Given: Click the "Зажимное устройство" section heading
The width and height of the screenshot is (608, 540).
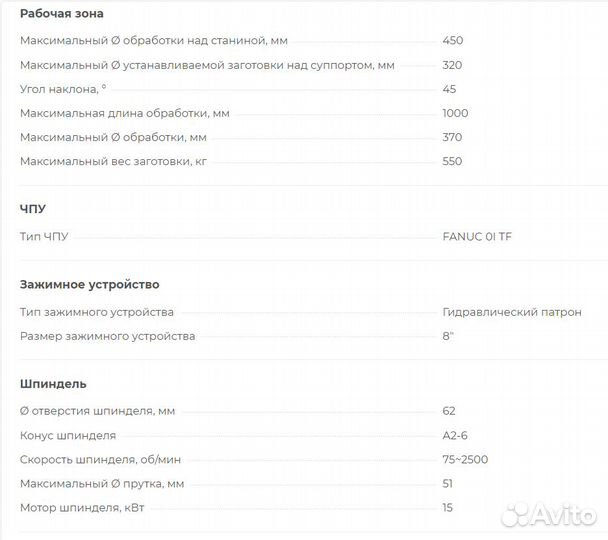Looking at the screenshot, I should 89,284.
